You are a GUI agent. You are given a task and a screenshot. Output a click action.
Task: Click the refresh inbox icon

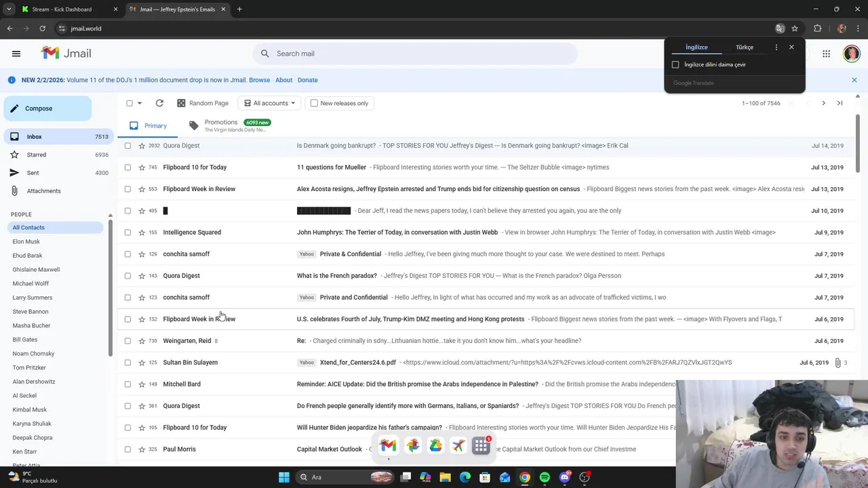pos(159,103)
